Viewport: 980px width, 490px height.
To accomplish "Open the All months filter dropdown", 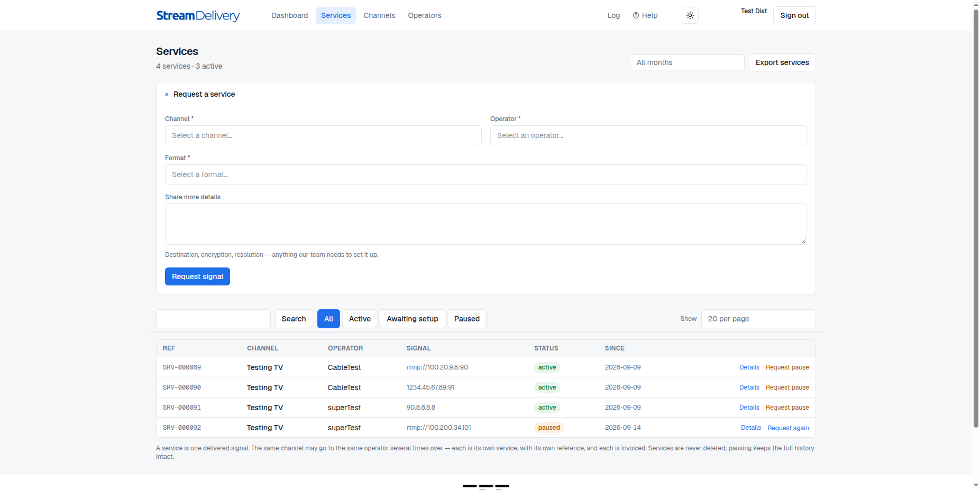I will 687,62.
